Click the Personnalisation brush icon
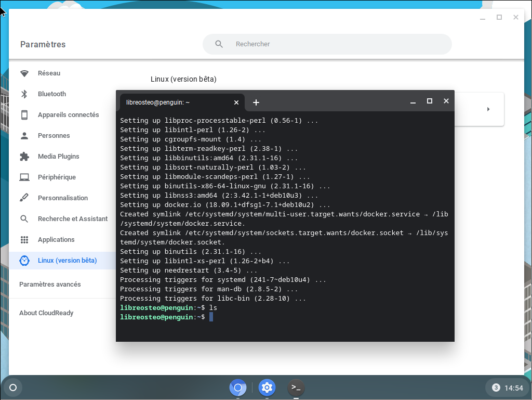532x400 pixels. point(24,198)
